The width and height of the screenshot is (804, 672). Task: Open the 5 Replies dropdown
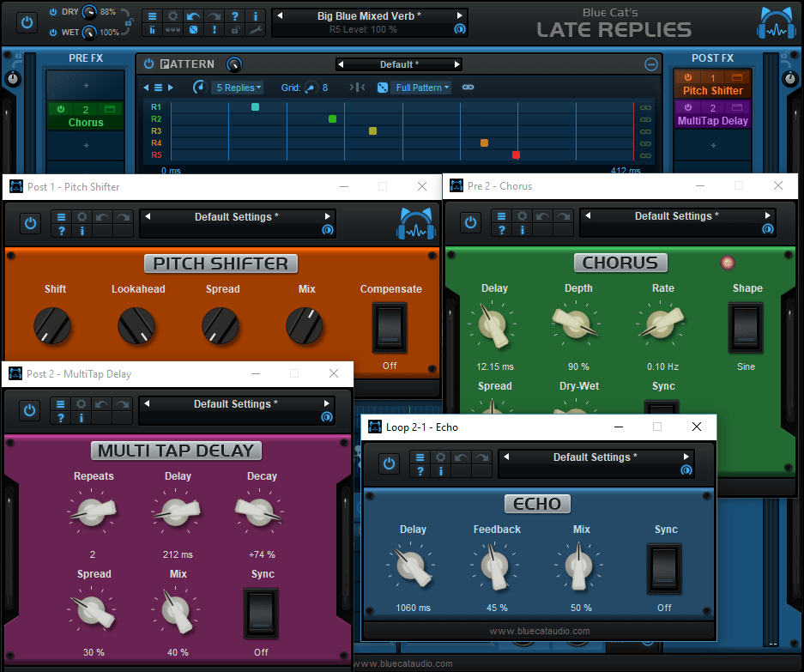pyautogui.click(x=237, y=88)
